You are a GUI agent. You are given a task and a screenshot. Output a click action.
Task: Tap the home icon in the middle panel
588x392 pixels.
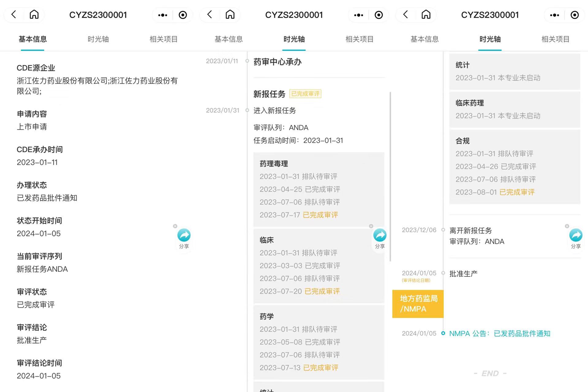click(230, 15)
